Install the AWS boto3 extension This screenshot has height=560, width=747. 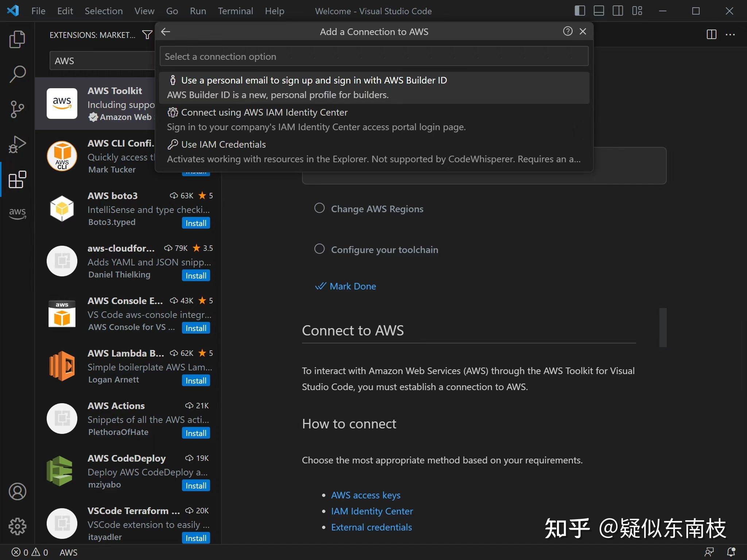click(x=196, y=223)
